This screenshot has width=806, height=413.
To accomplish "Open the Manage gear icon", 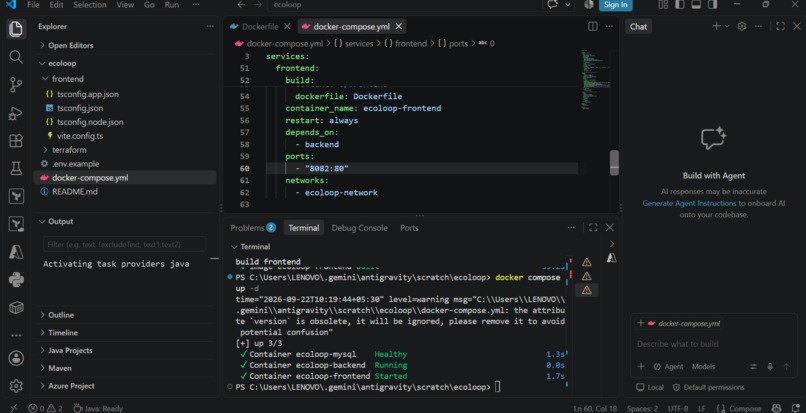I will (x=16, y=385).
